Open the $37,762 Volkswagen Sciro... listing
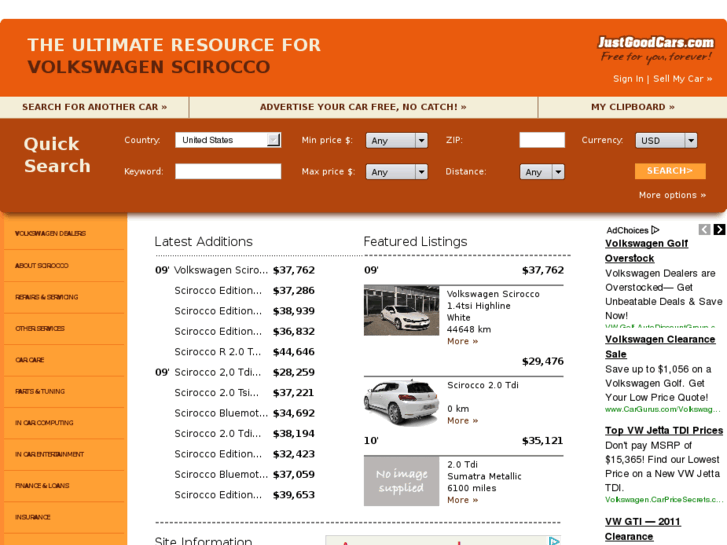Screen dimensions: 727x545 (235, 270)
